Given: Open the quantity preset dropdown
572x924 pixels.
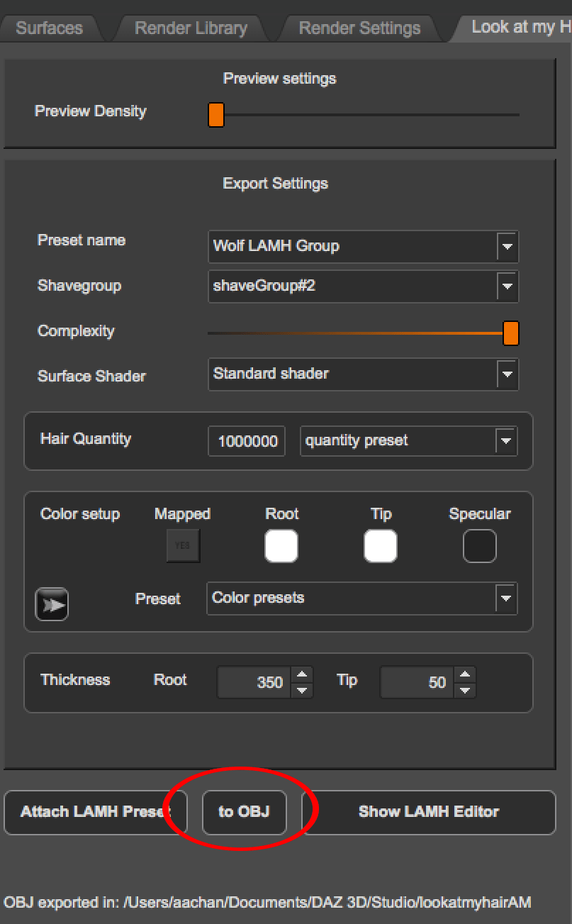Looking at the screenshot, I should pos(408,441).
